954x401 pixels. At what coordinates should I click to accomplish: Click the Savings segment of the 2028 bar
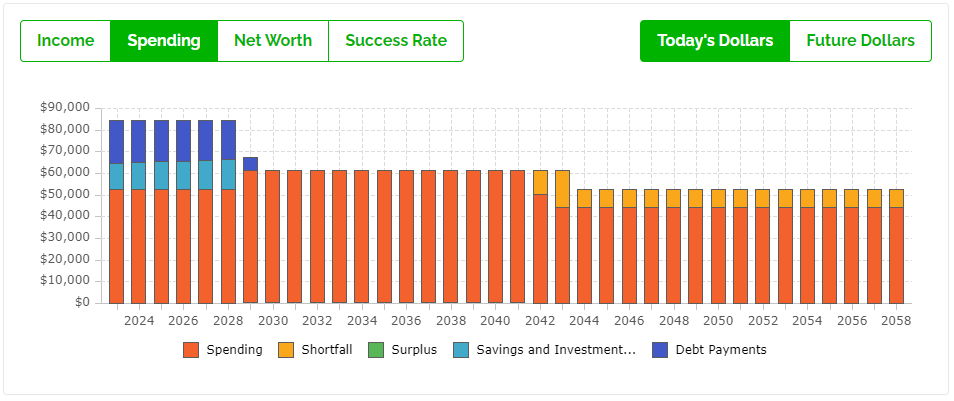(x=228, y=175)
